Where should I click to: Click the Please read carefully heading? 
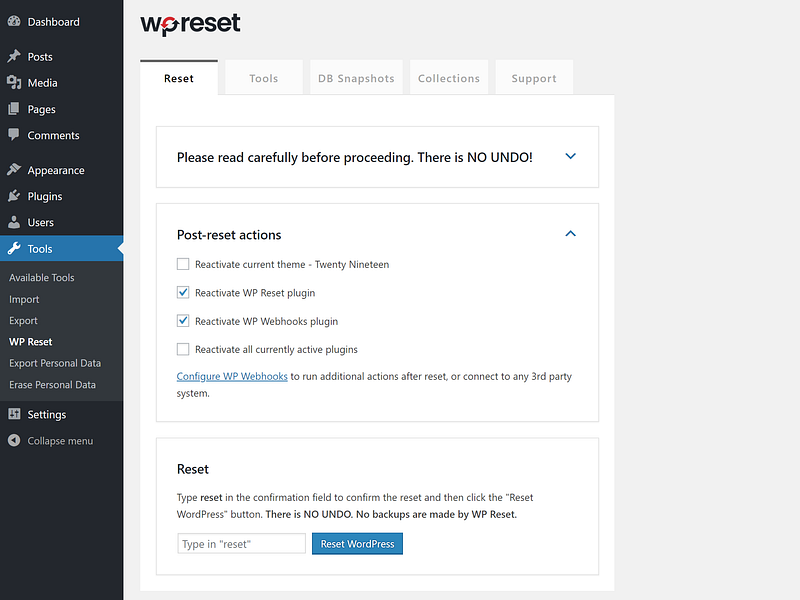(355, 157)
